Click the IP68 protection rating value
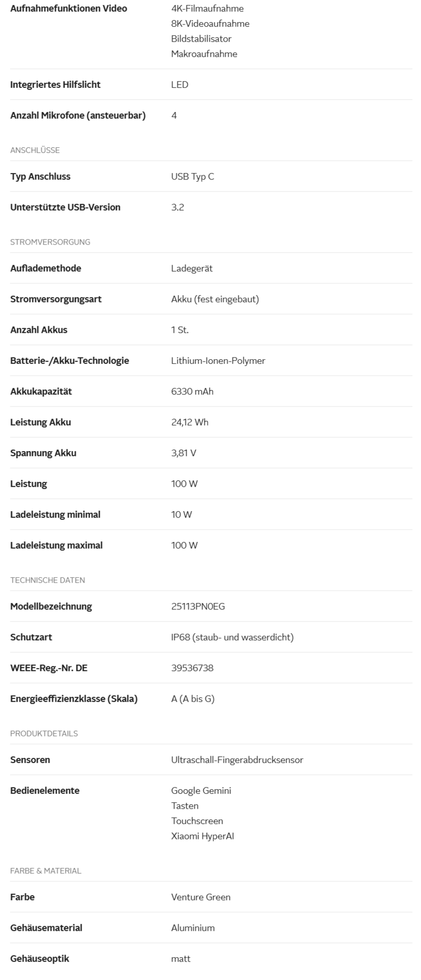421x980 pixels. tap(232, 637)
